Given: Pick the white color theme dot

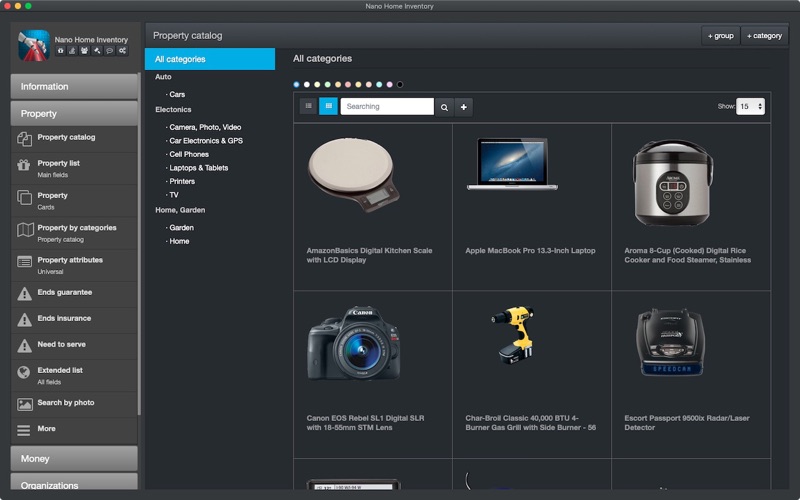Looking at the screenshot, I should [307, 85].
